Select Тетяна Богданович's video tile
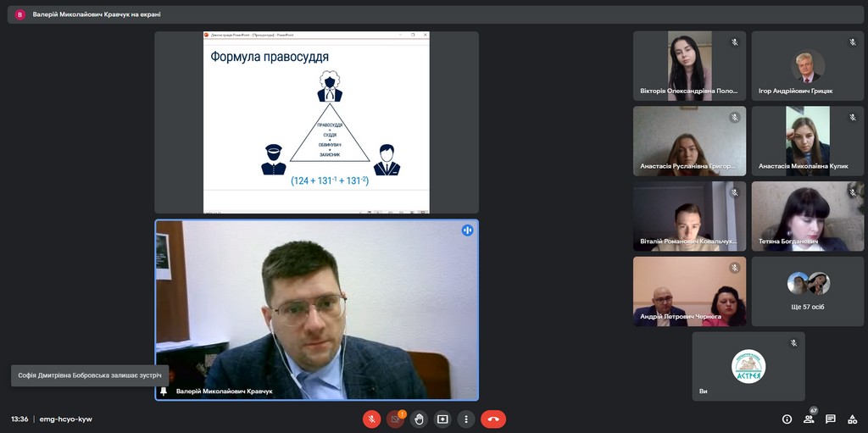 807,216
